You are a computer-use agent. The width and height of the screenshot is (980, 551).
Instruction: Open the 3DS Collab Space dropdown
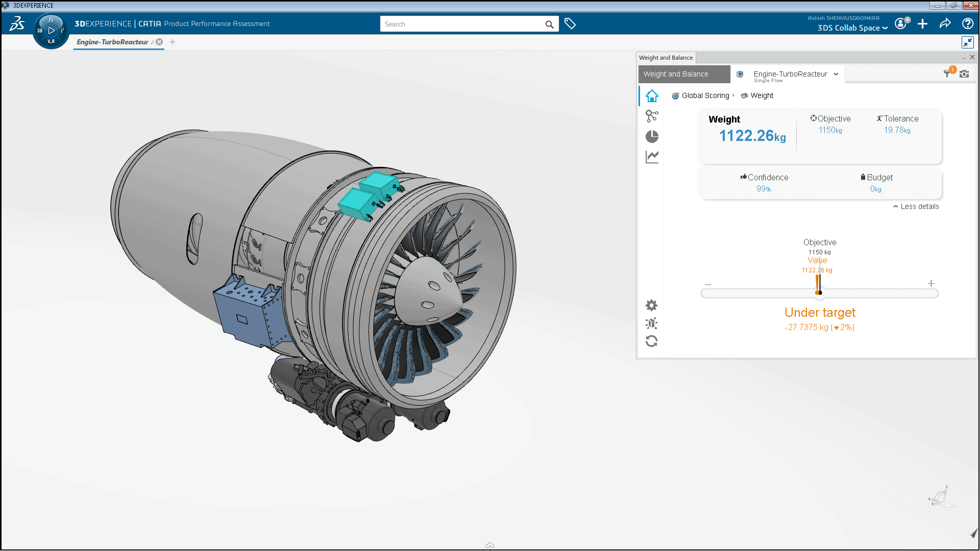(x=852, y=28)
